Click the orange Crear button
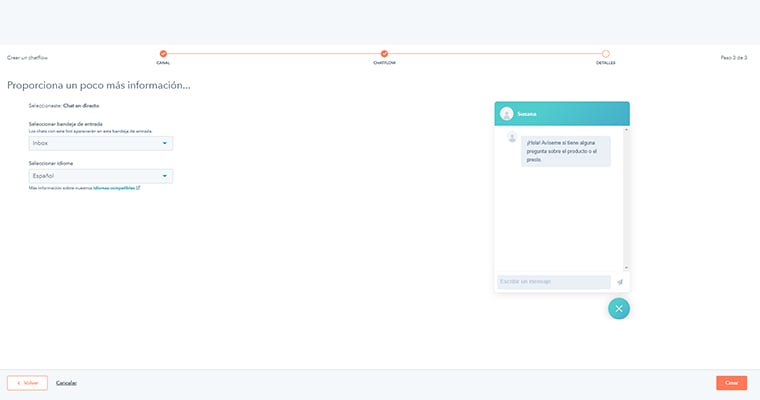 coord(731,383)
